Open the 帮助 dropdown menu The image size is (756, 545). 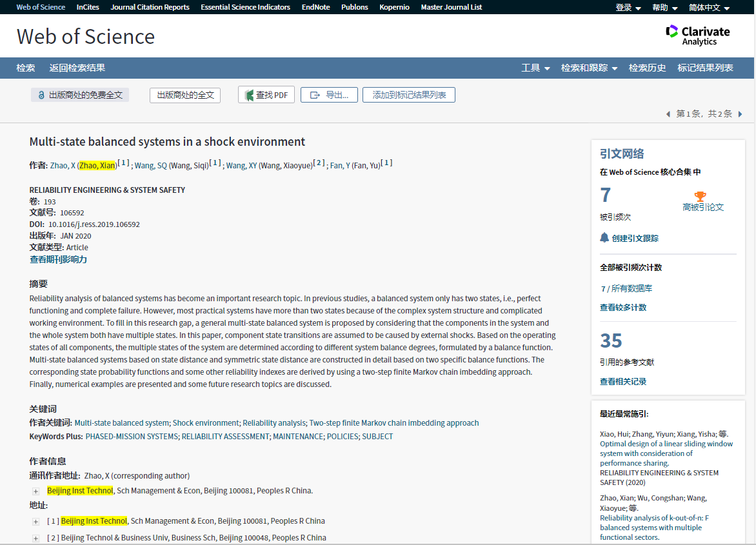[665, 8]
